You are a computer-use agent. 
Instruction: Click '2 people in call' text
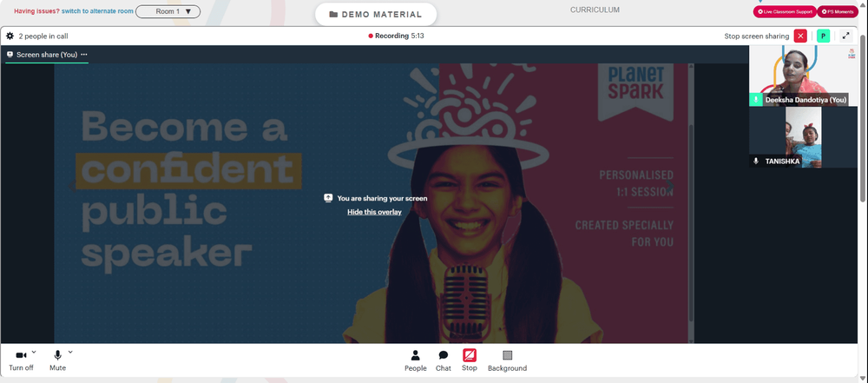(x=43, y=36)
